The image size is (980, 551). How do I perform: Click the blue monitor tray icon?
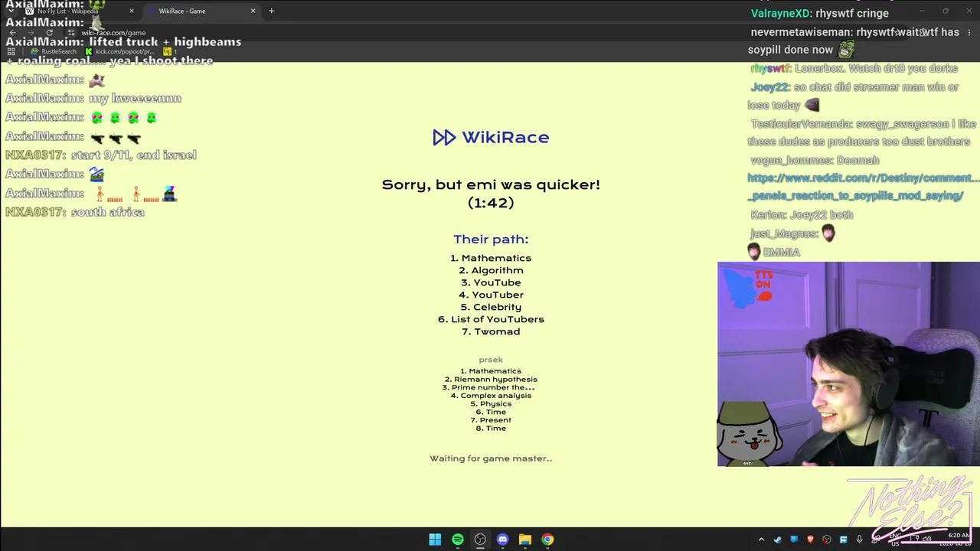tap(794, 540)
